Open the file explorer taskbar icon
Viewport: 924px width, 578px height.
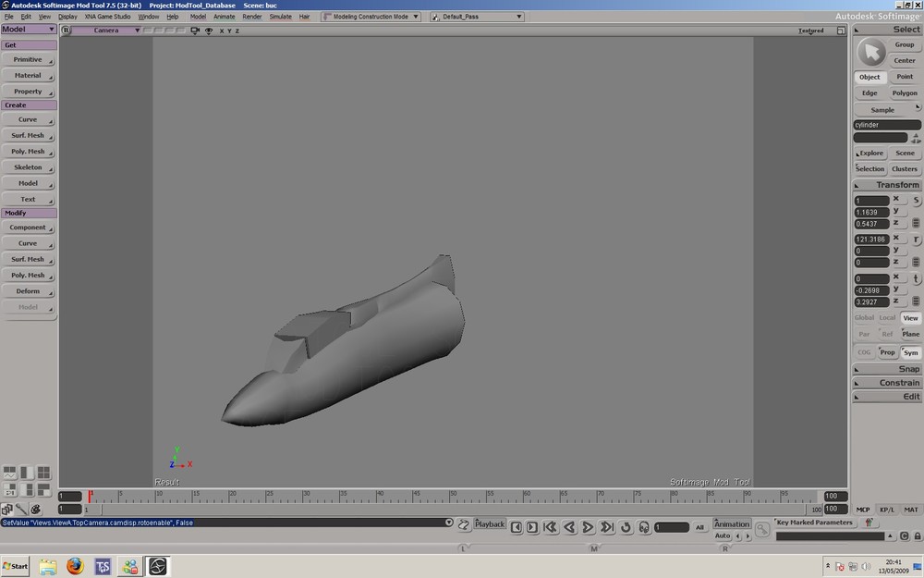(48, 567)
